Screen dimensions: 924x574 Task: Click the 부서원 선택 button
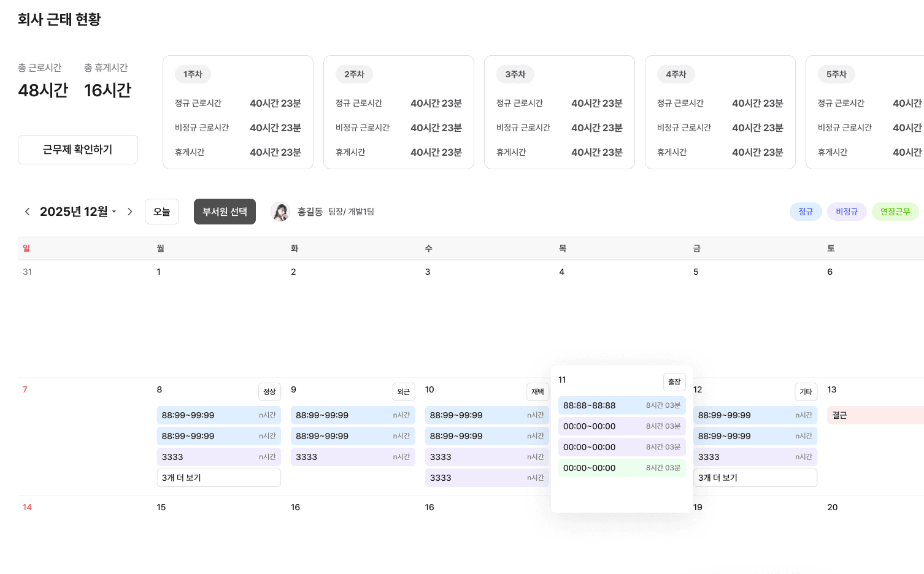[x=225, y=212]
